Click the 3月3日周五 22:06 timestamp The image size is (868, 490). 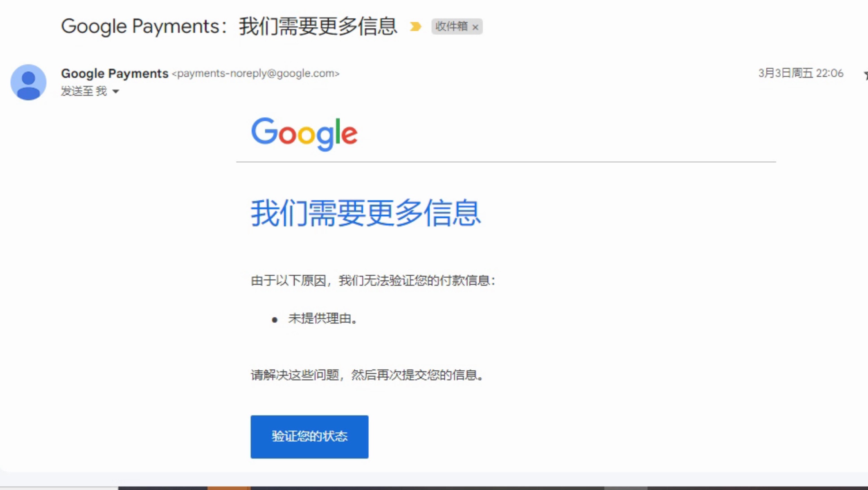pyautogui.click(x=801, y=73)
